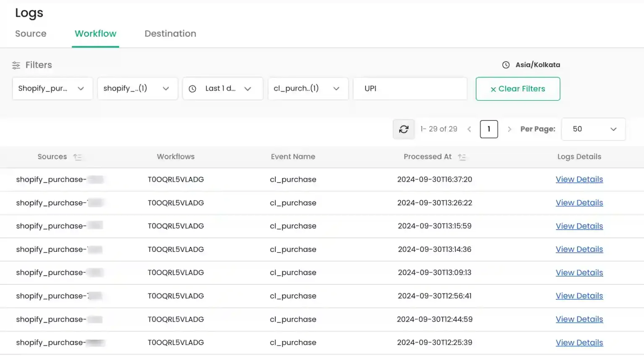Viewport: 644px width, 356px height.
Task: Click the Workflows column header
Action: pos(176,157)
